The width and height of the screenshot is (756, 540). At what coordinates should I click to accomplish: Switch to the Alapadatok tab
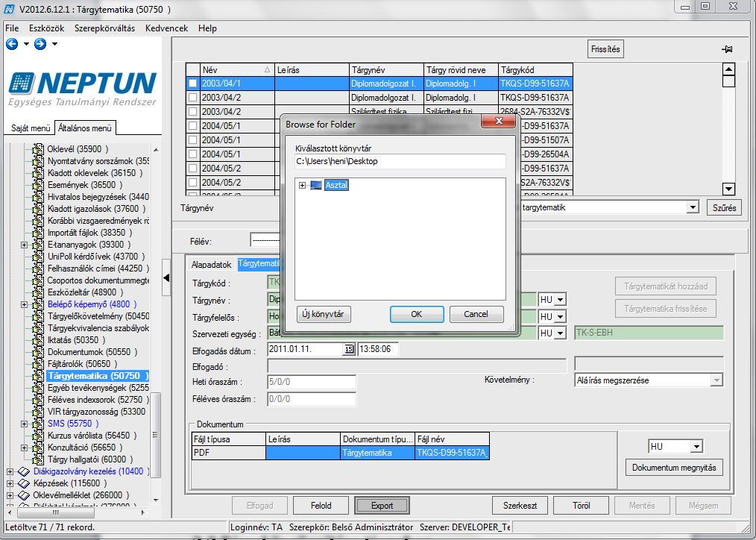(211, 264)
